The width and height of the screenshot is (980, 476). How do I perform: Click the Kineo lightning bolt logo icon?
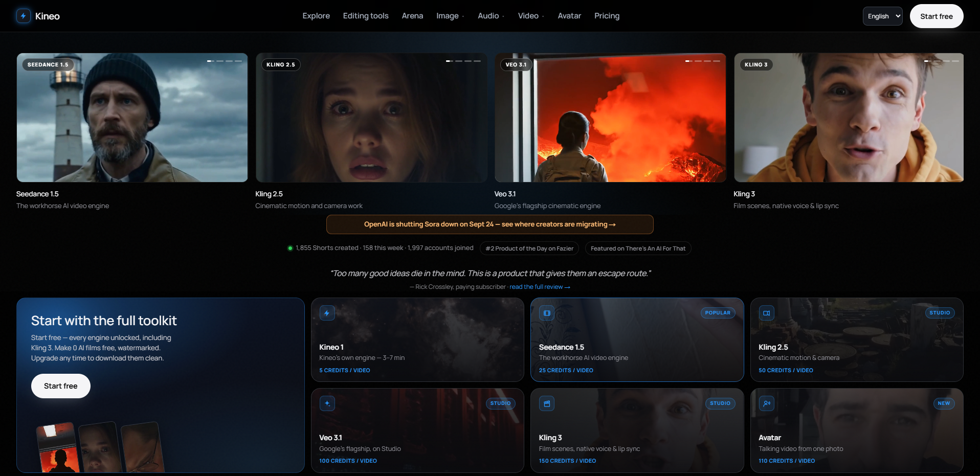pyautogui.click(x=24, y=16)
